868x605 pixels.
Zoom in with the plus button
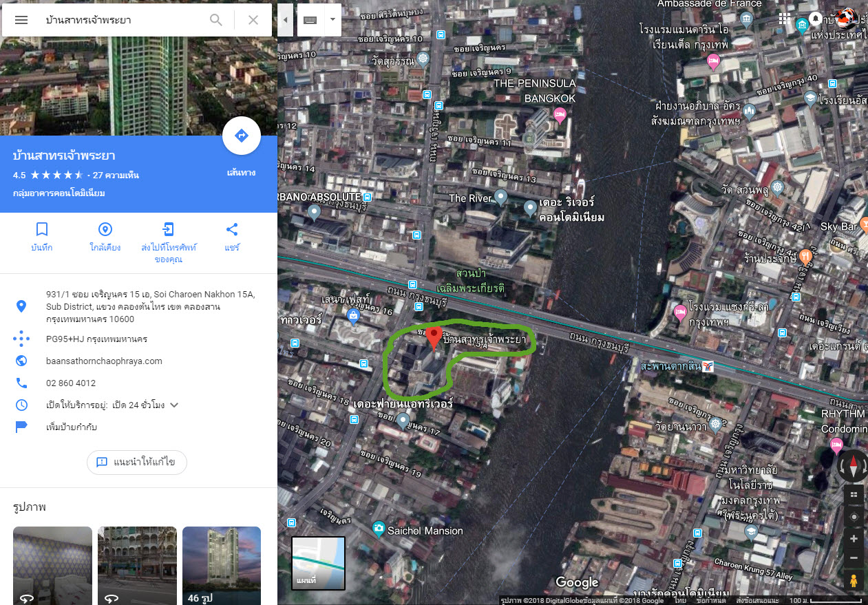(854, 539)
